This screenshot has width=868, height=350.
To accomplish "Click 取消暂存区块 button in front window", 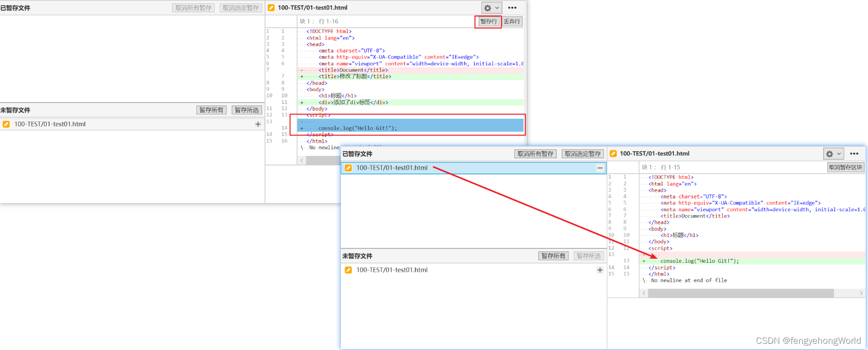I will tap(846, 167).
